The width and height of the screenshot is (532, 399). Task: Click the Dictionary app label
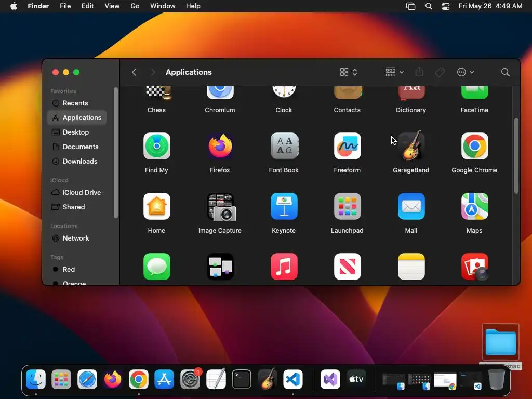pos(411,110)
